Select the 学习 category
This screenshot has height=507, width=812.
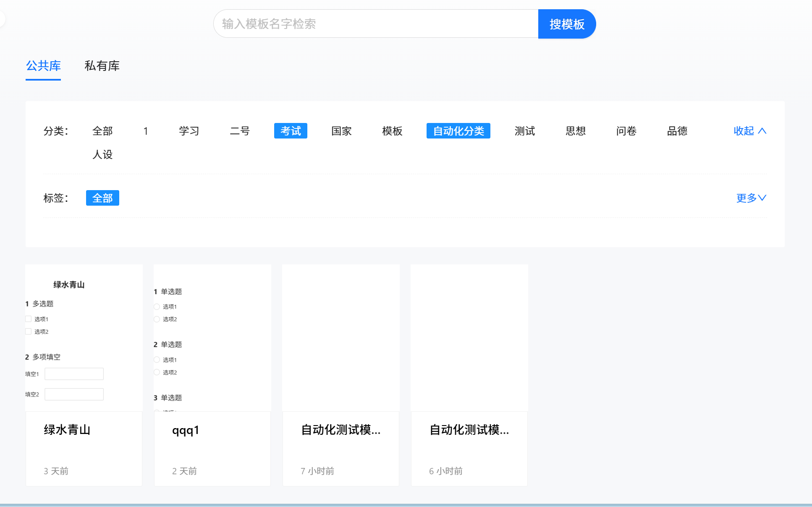click(x=189, y=131)
